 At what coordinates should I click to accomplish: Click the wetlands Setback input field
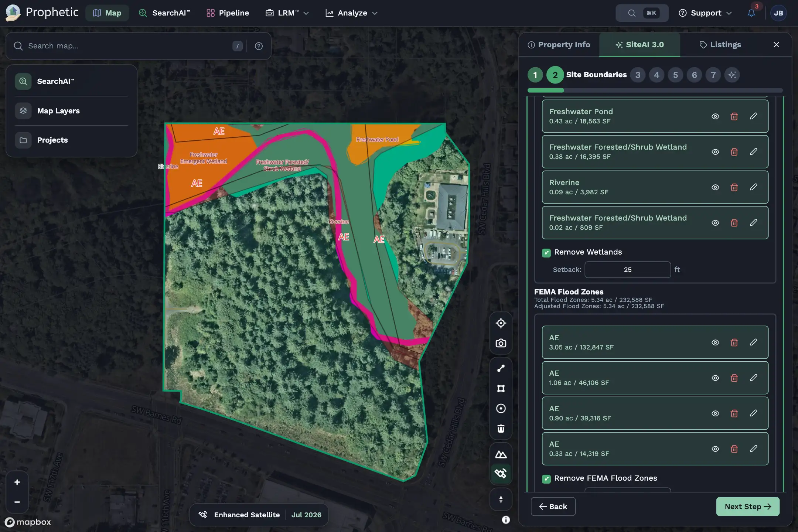click(x=628, y=270)
